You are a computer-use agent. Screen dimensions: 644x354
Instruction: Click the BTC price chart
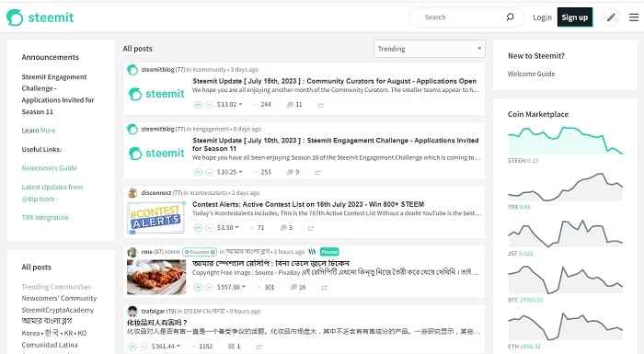[565, 280]
